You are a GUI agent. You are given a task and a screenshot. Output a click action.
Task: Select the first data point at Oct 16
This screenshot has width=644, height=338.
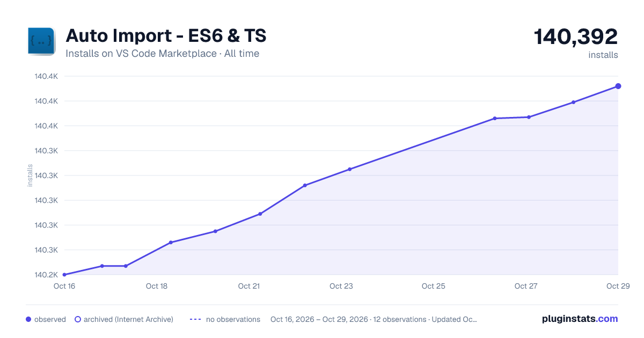64,275
